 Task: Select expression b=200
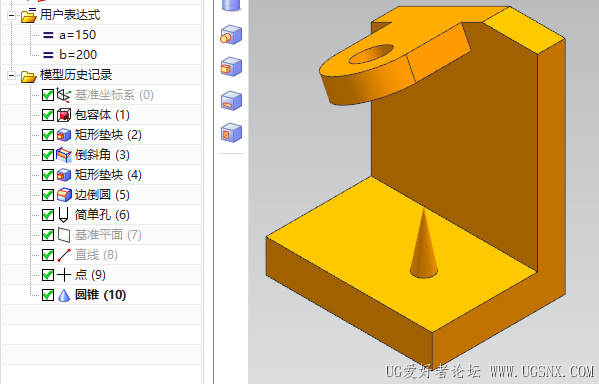(78, 55)
